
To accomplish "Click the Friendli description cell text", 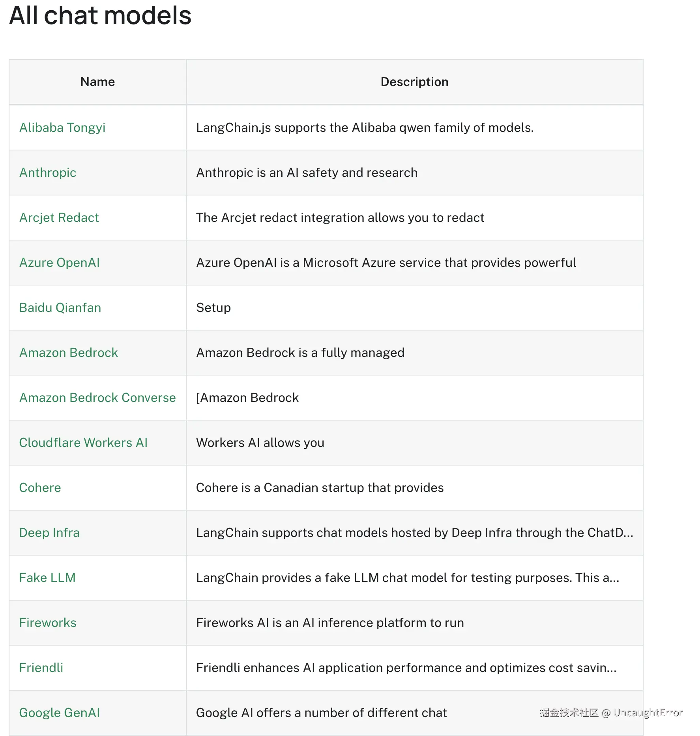I will pyautogui.click(x=406, y=668).
